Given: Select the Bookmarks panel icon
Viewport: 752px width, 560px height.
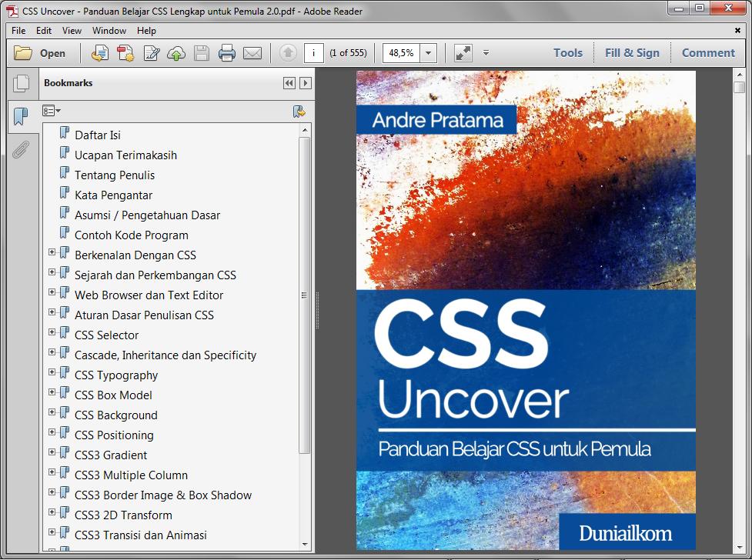Looking at the screenshot, I should (x=21, y=116).
